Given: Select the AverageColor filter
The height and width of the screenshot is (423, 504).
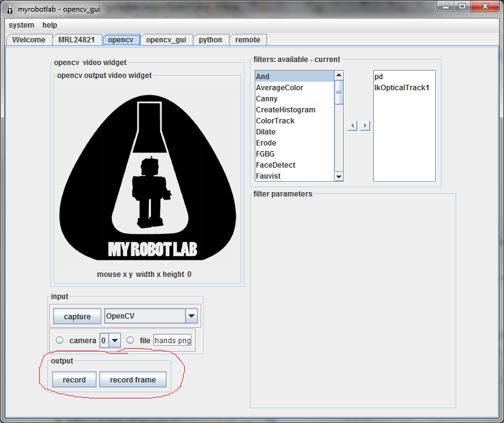Looking at the screenshot, I should pos(295,87).
